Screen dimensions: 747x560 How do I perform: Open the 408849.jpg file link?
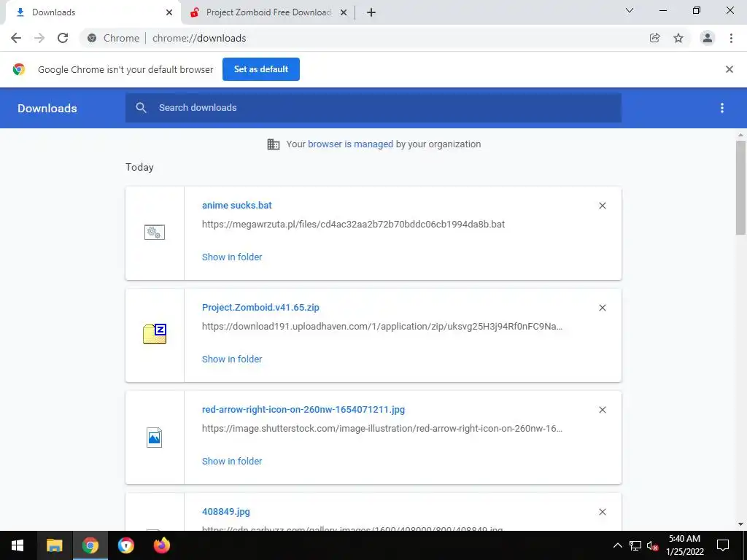tap(226, 512)
